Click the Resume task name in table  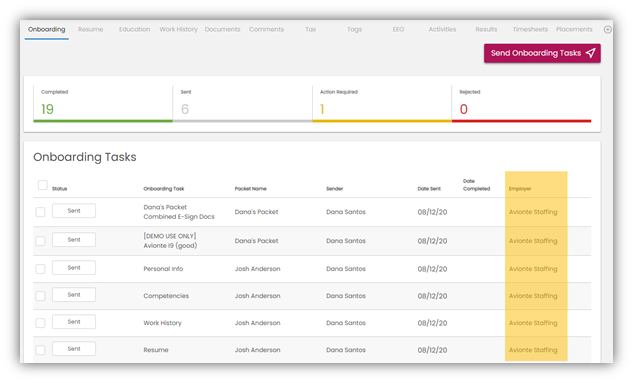pos(156,350)
